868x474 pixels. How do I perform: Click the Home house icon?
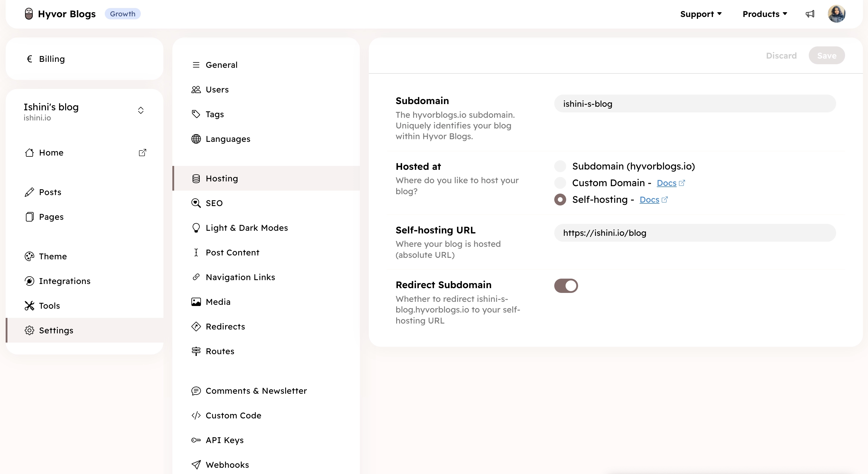click(29, 153)
